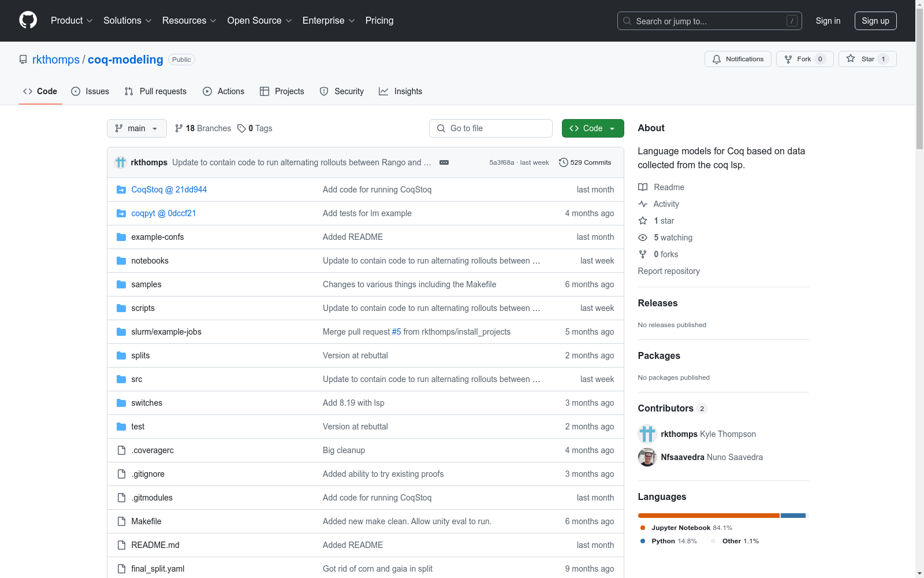Click the fork icon beside 0 forks

coord(643,254)
